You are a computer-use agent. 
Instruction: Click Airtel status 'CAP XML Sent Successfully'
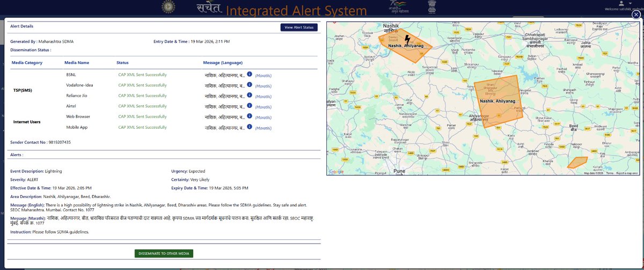pyautogui.click(x=142, y=106)
